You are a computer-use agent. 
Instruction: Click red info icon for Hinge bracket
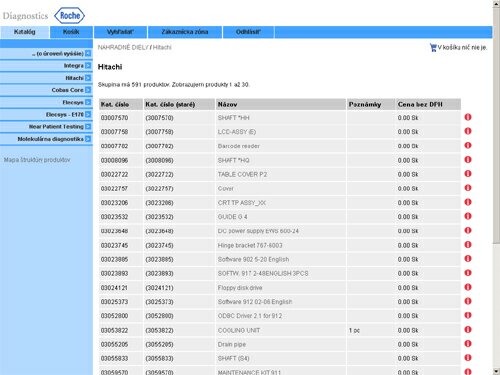tap(468, 245)
